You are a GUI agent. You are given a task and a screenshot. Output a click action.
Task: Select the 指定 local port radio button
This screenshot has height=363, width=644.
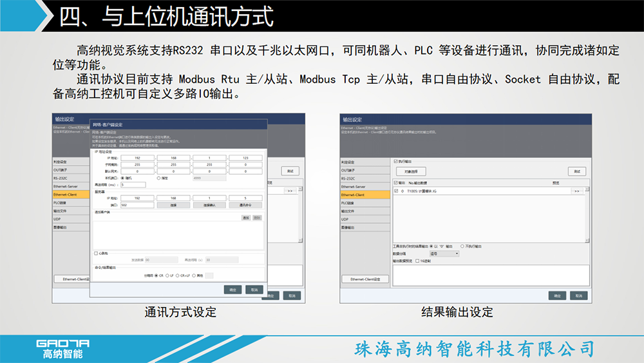[159, 178]
